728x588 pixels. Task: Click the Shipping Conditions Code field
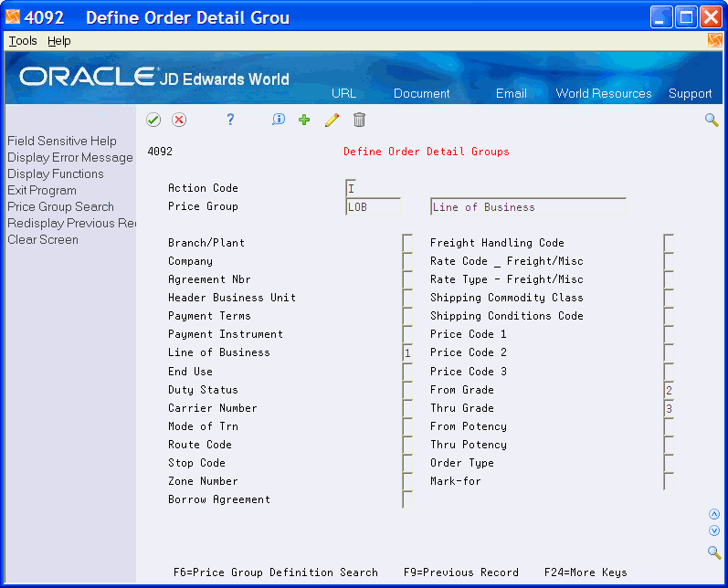[669, 316]
